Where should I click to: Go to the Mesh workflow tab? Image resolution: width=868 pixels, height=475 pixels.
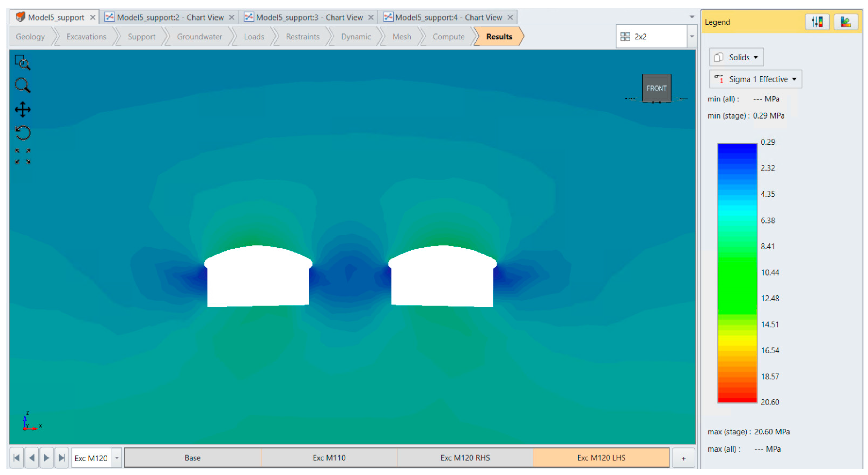pos(401,36)
